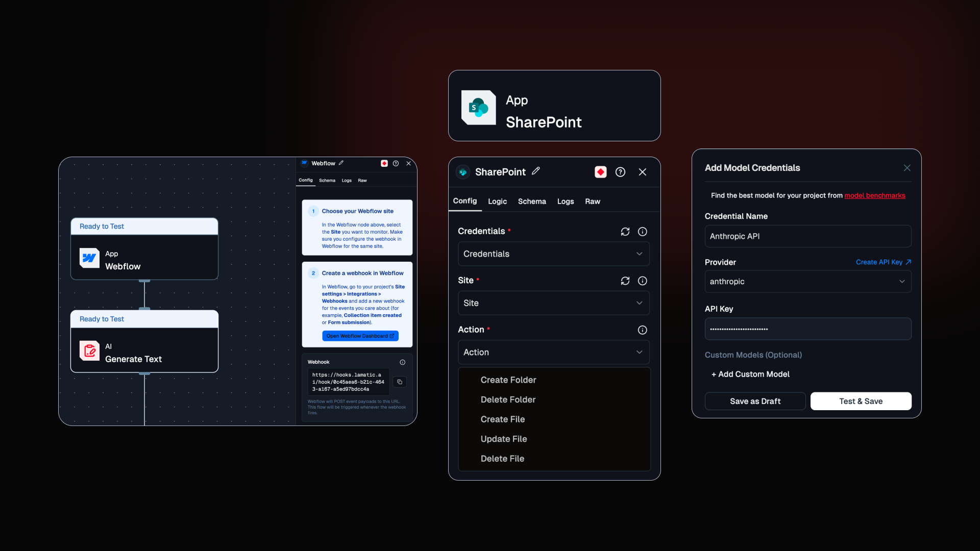Open the anthropic Provider dropdown

click(x=807, y=282)
